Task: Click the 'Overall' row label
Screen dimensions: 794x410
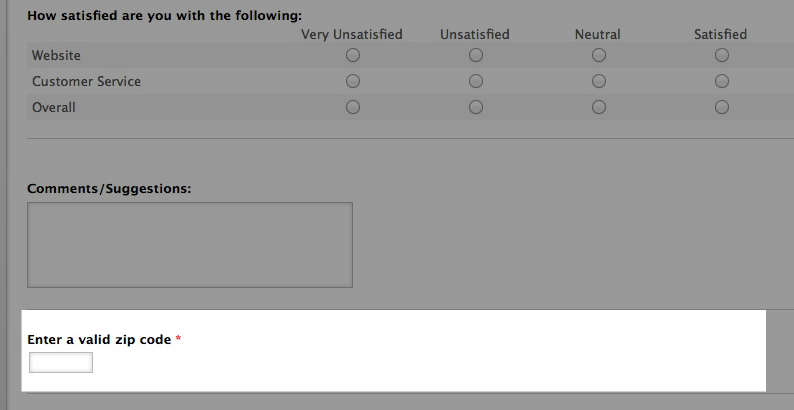Action: (54, 107)
